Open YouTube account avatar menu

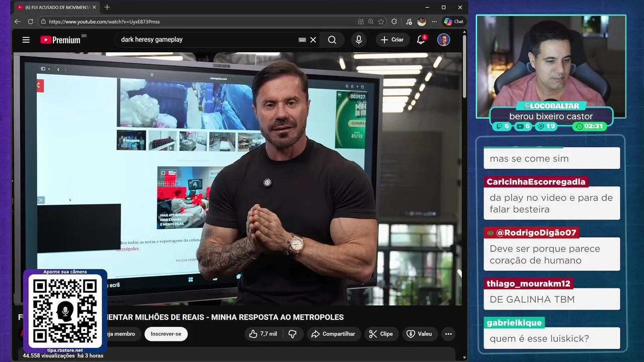pyautogui.click(x=443, y=40)
